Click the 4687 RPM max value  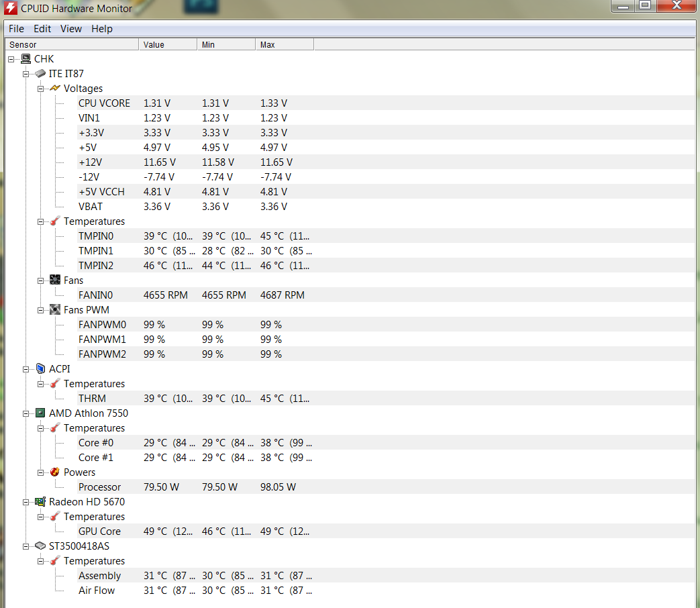282,295
